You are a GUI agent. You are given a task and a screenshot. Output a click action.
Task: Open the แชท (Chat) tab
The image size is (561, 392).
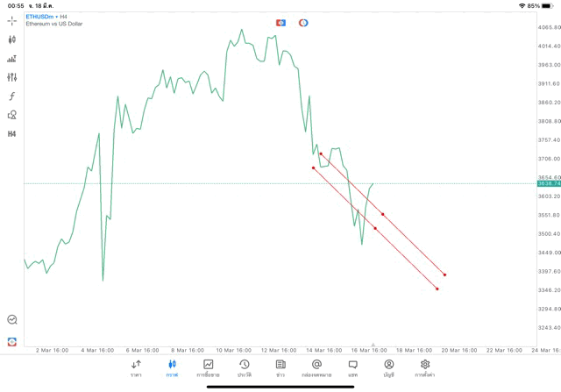point(352,368)
